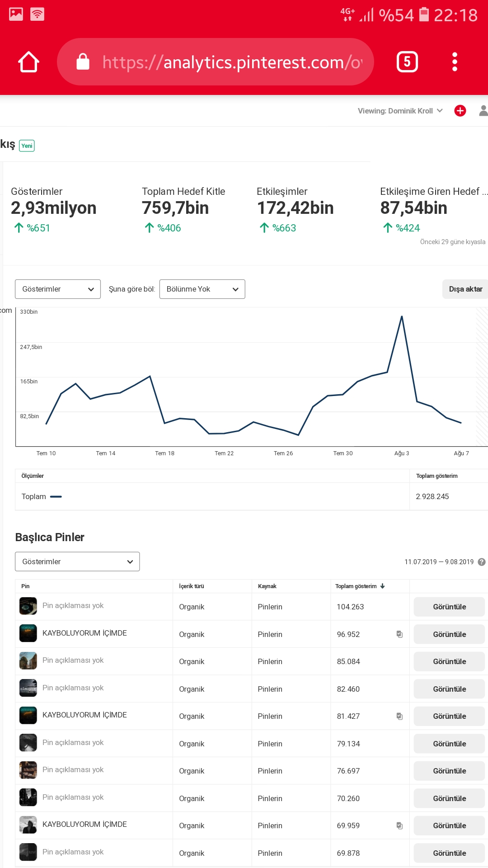The height and width of the screenshot is (868, 488).
Task: Click the help question mark near date range
Action: [482, 562]
